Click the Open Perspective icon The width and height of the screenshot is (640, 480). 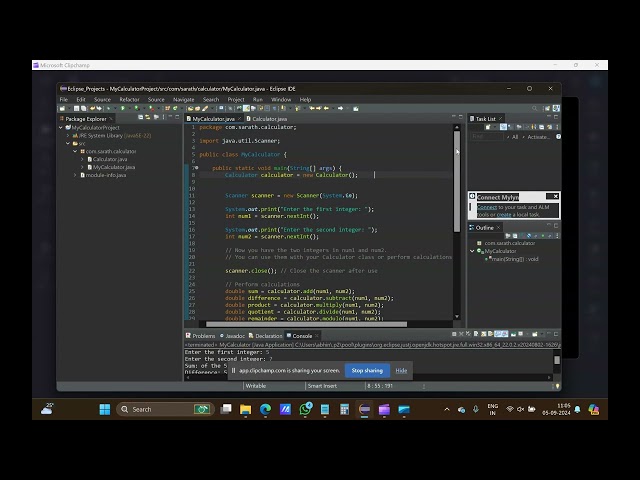click(x=547, y=109)
